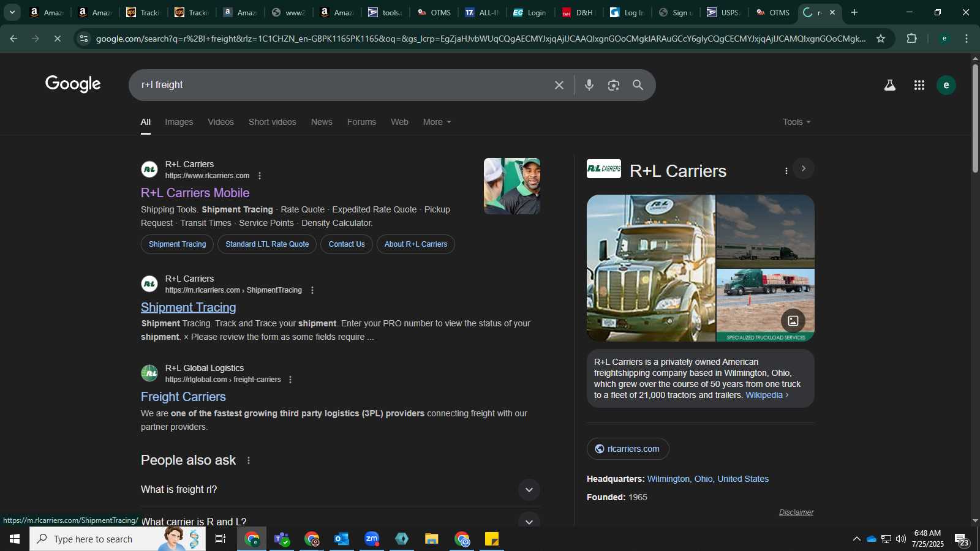
Task: Expand 'What carrier is R and L?' question
Action: (341, 522)
